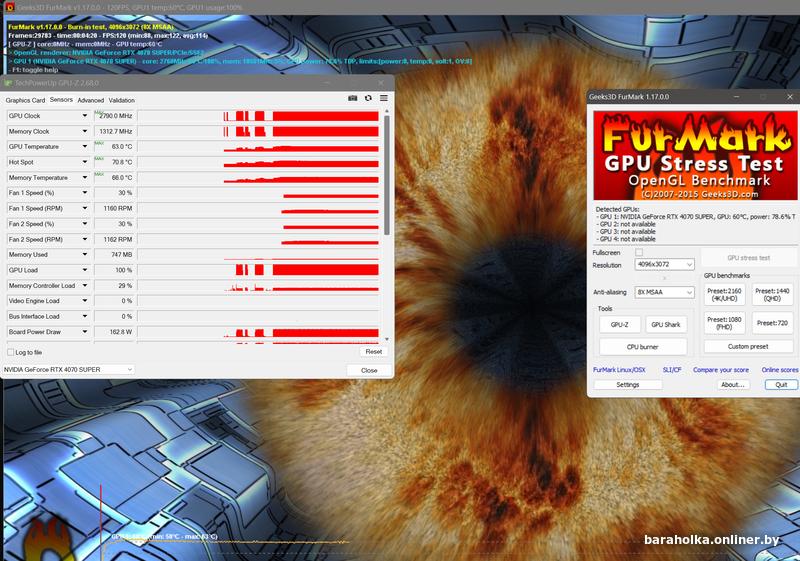Click the Quit button in FurMark
This screenshot has width=800, height=561.
[781, 385]
